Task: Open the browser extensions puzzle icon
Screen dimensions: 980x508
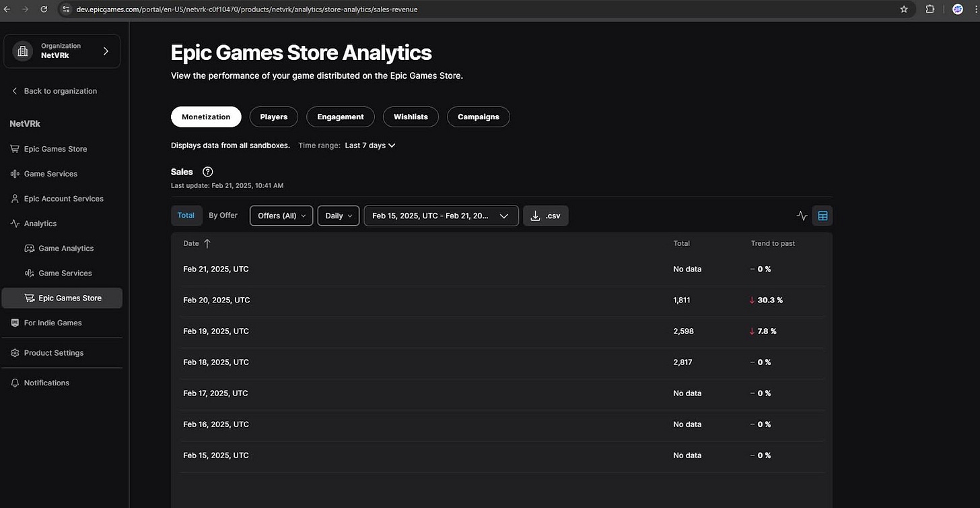Action: (930, 9)
